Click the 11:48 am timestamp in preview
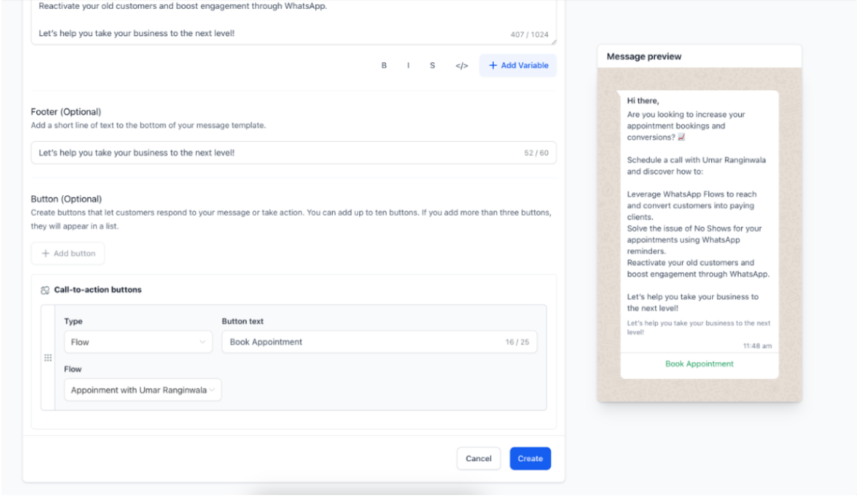The height and width of the screenshot is (504, 857). pyautogui.click(x=757, y=345)
